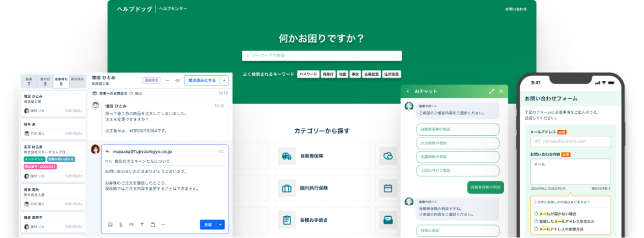Viewport: 644px width, 238px height.
Task: Choose 対物の保証 option in AI chat
Action: (x=457, y=231)
